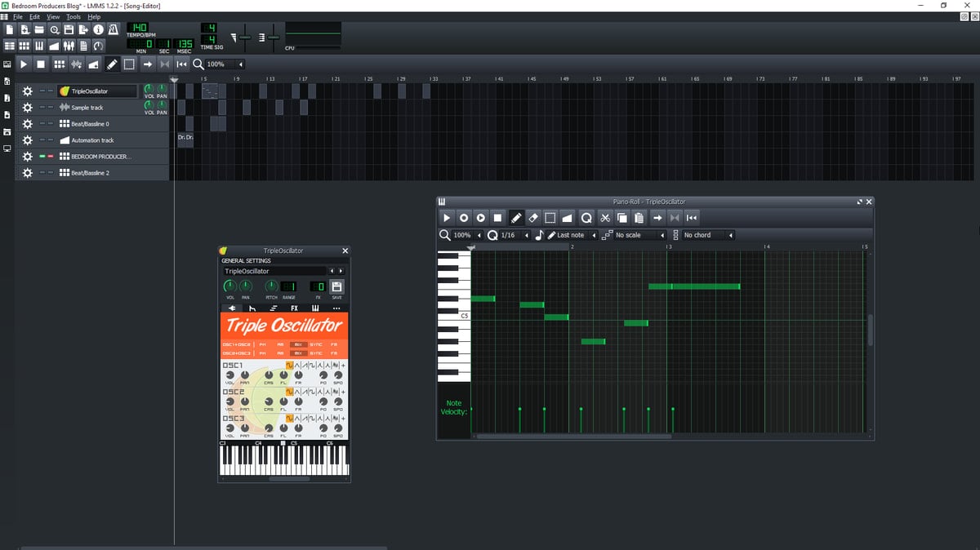Select pencil draw mode in Piano Roll
980x550 pixels.
pos(516,218)
